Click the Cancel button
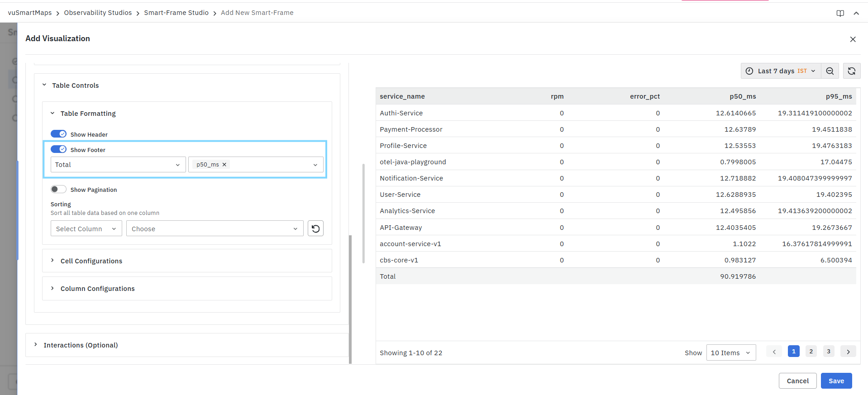868x395 pixels. click(x=797, y=381)
